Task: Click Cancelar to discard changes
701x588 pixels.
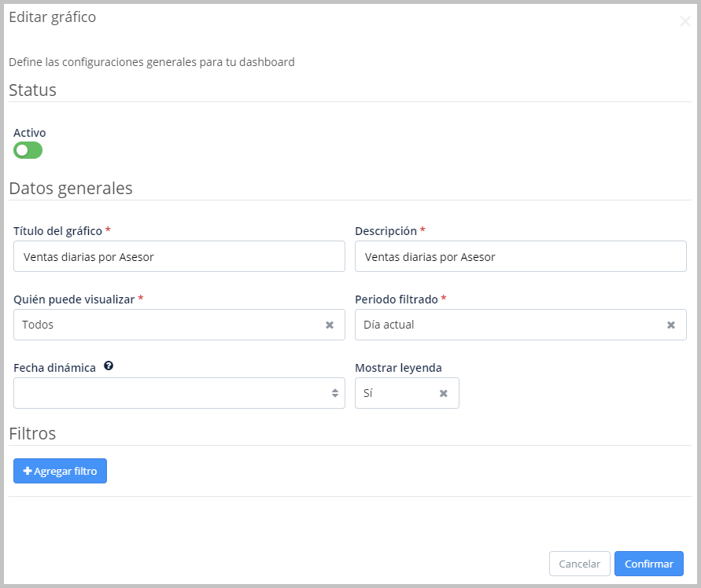Action: tap(579, 564)
